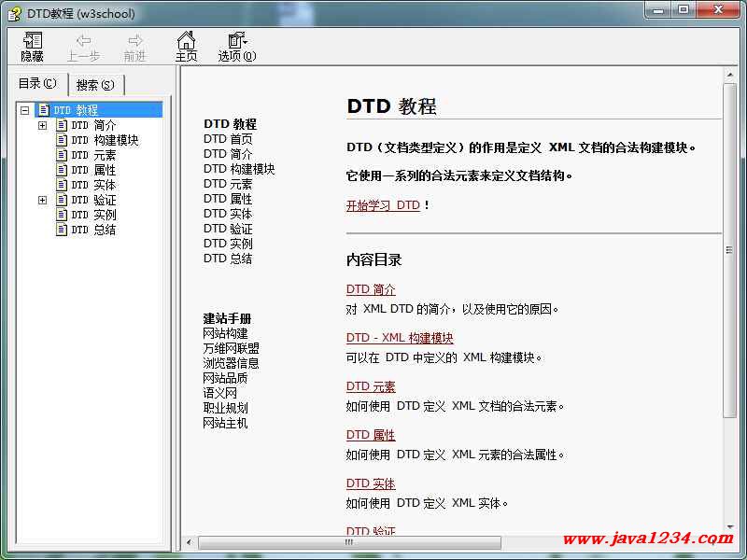Image resolution: width=747 pixels, height=560 pixels.
Task: Click the help file icon in title bar
Action: 14,14
